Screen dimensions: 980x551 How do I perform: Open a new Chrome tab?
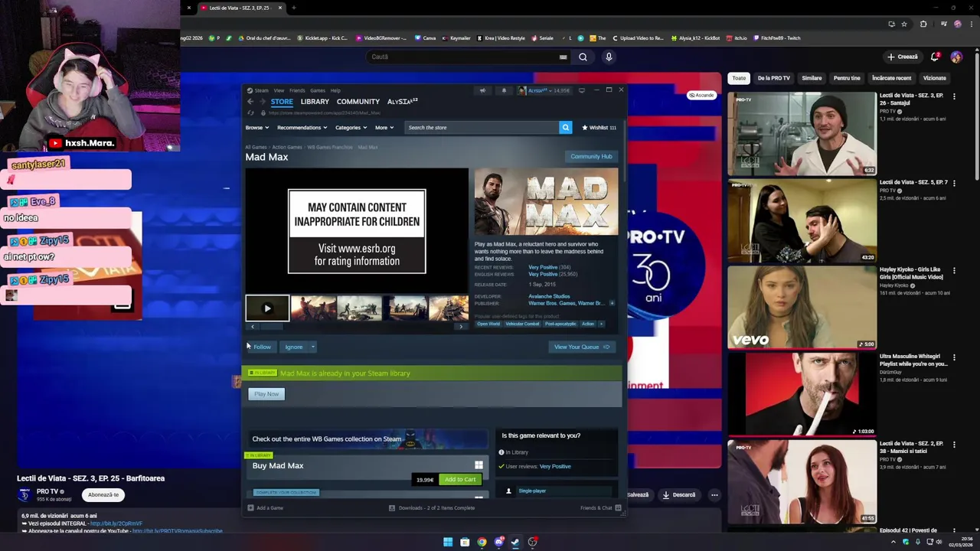[293, 8]
